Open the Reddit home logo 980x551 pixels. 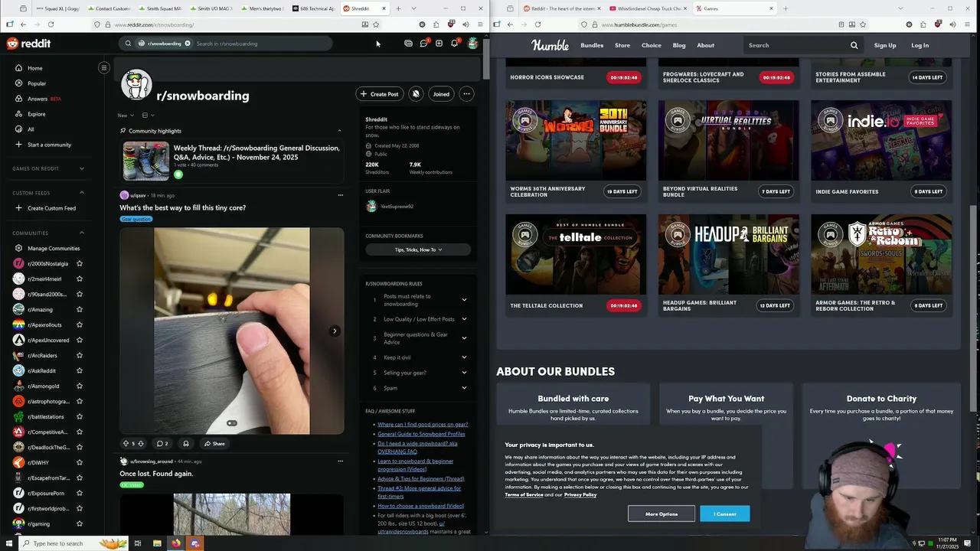[x=28, y=44]
